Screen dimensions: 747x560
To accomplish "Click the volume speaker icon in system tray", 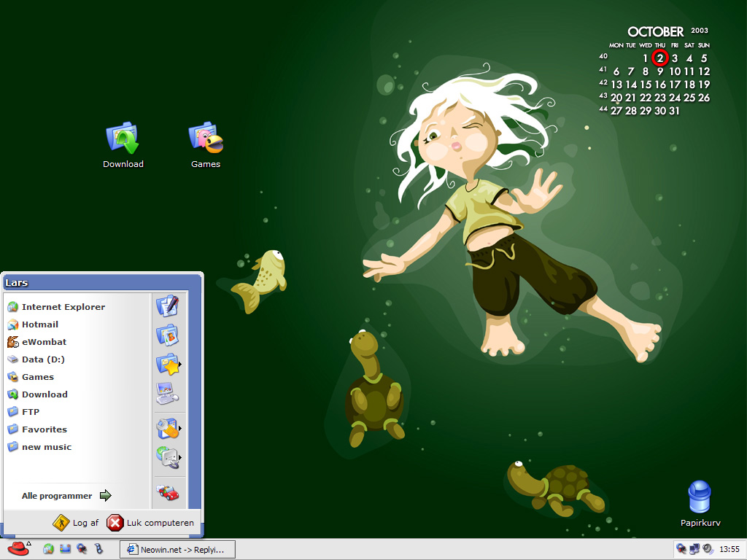I will (x=708, y=549).
